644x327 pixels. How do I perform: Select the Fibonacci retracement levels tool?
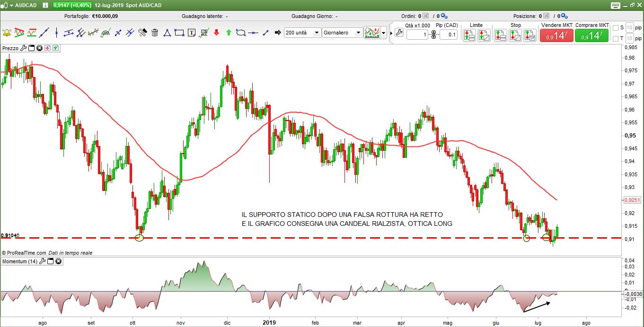pos(204,33)
